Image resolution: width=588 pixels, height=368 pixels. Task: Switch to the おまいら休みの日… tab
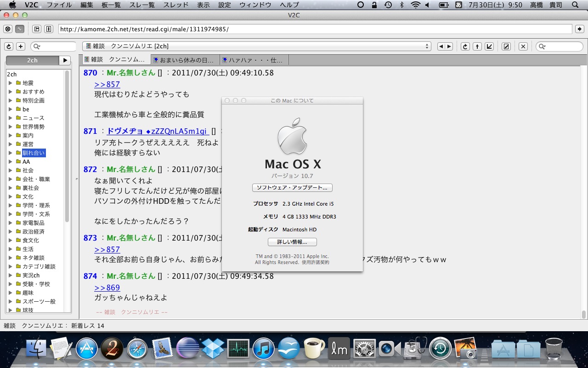185,60
